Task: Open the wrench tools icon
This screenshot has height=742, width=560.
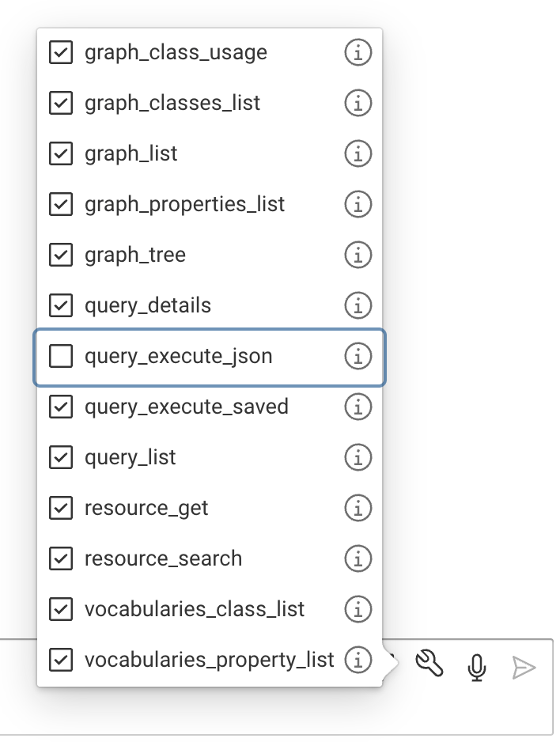Action: click(429, 666)
